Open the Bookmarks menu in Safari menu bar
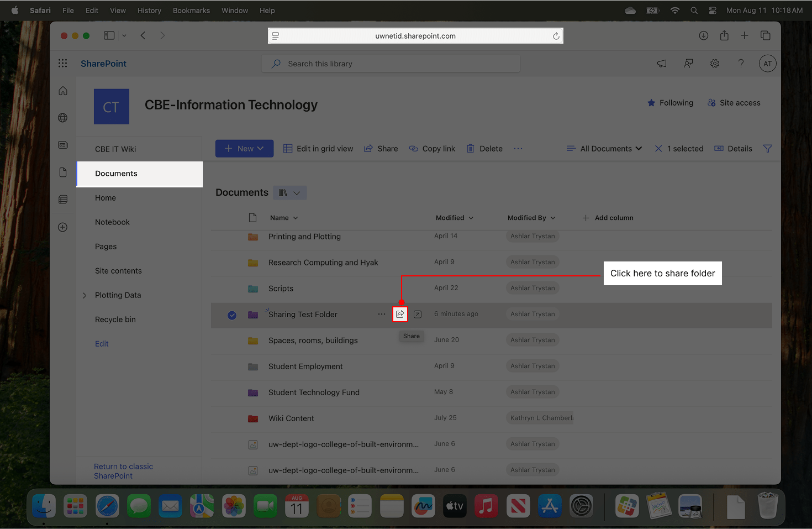The height and width of the screenshot is (529, 812). coord(191,11)
